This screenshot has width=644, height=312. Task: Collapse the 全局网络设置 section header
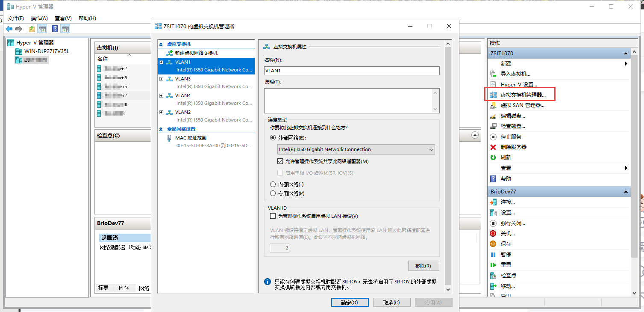pos(161,129)
